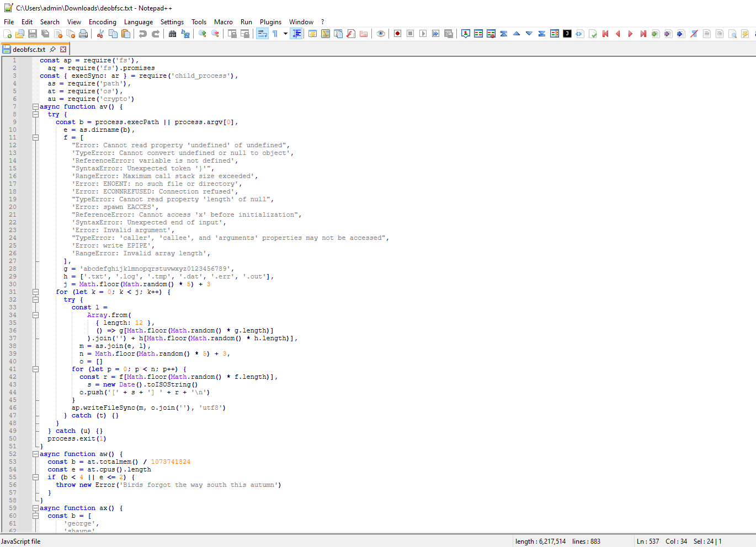Click the 'process.exit(1)' code line
Screen dimensions: 756x547
tap(77, 438)
